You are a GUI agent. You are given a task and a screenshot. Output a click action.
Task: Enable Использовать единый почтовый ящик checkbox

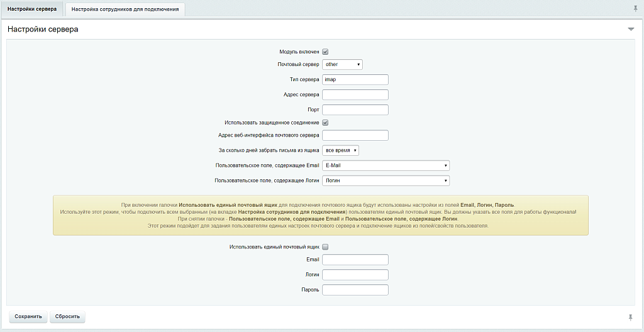click(x=325, y=248)
